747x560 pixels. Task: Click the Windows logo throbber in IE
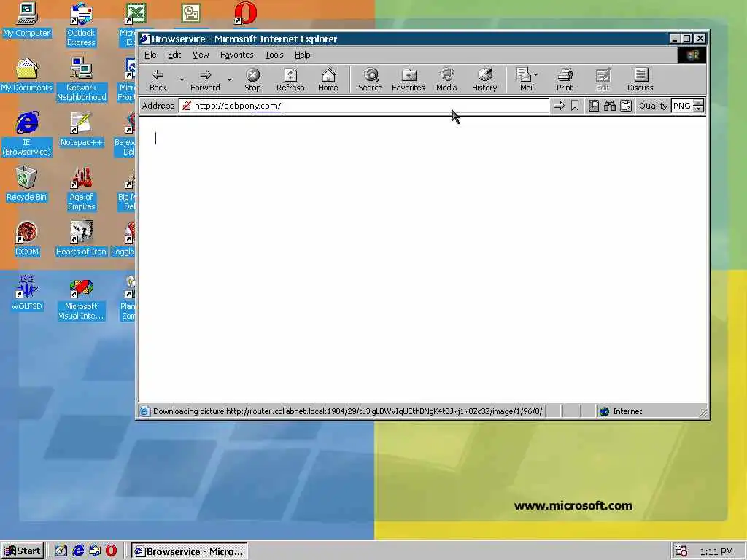tap(692, 55)
